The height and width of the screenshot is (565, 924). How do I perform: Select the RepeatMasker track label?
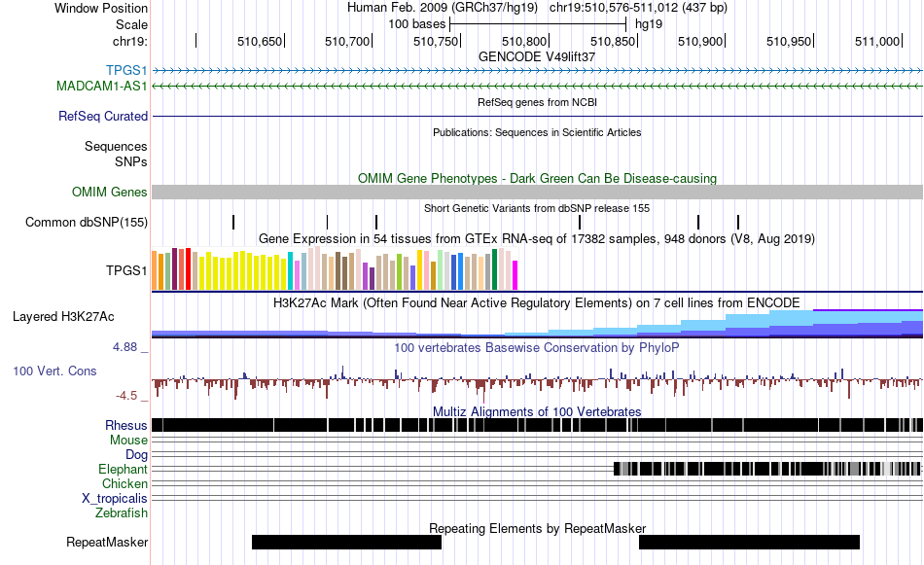tap(107, 542)
